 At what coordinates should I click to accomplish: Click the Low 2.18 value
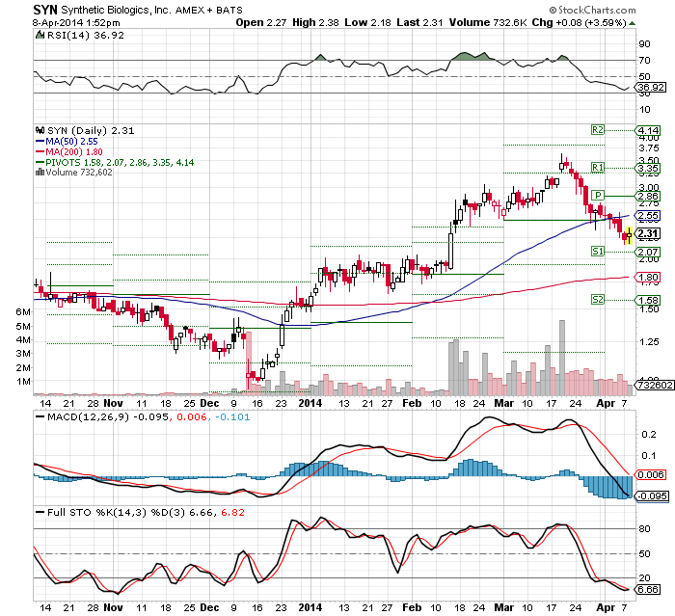coord(367,22)
